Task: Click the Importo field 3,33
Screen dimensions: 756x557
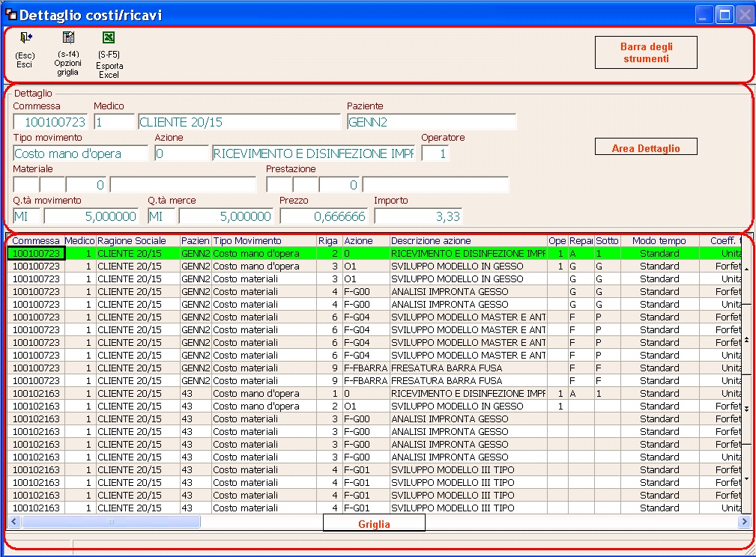Action: click(418, 216)
